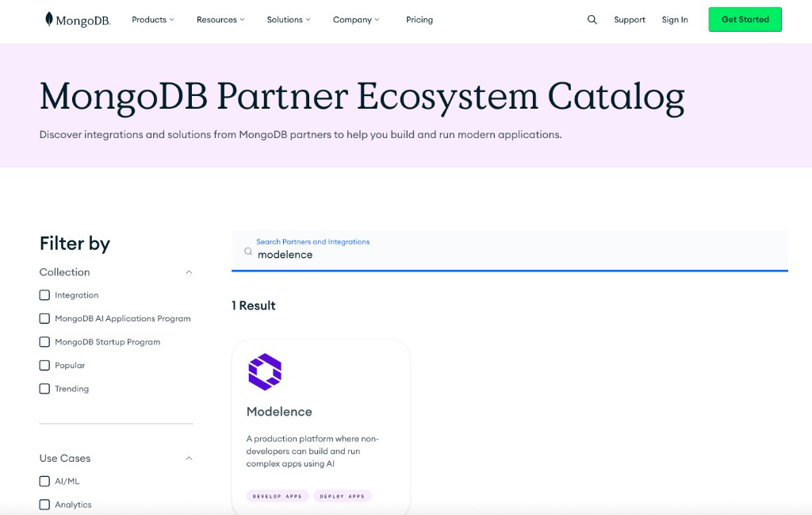Toggle the Trending checkbox
Screen dimensions: 812x515
pyautogui.click(x=44, y=389)
